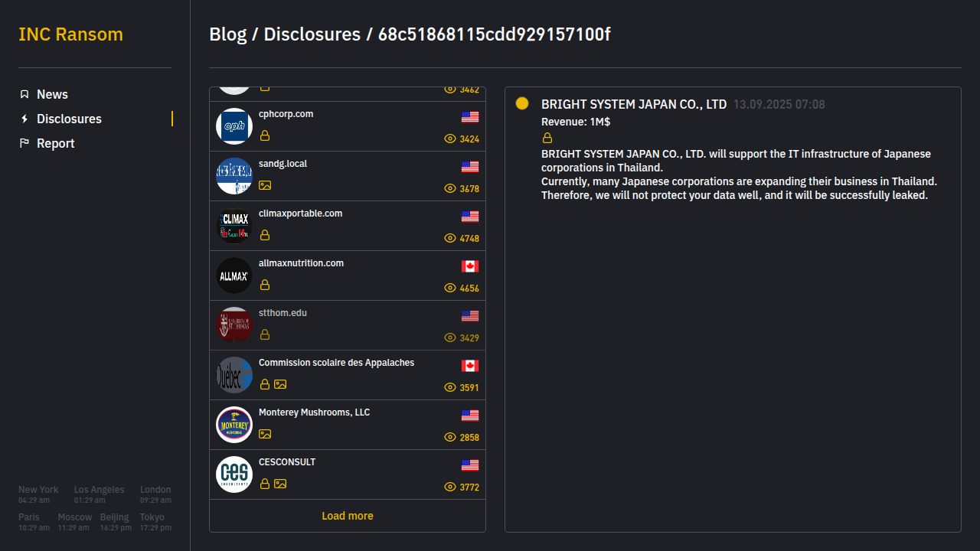Click the eye views icon for stthom.edu

pos(450,337)
